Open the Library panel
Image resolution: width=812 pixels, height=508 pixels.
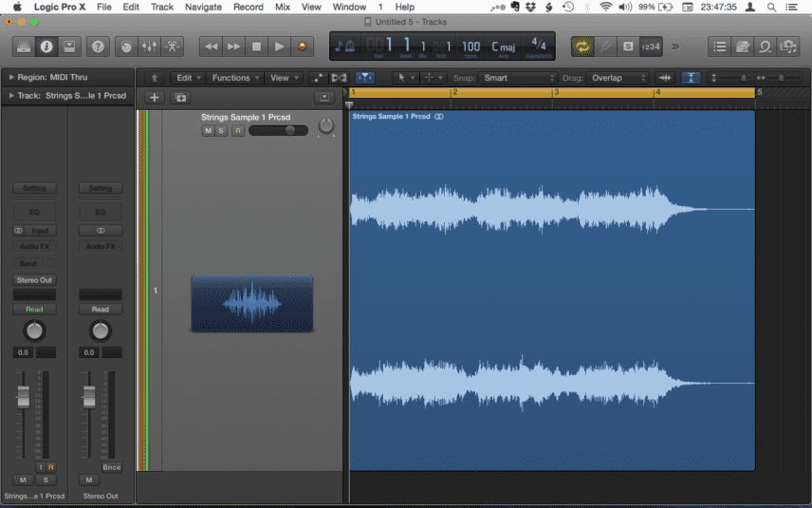tap(24, 47)
